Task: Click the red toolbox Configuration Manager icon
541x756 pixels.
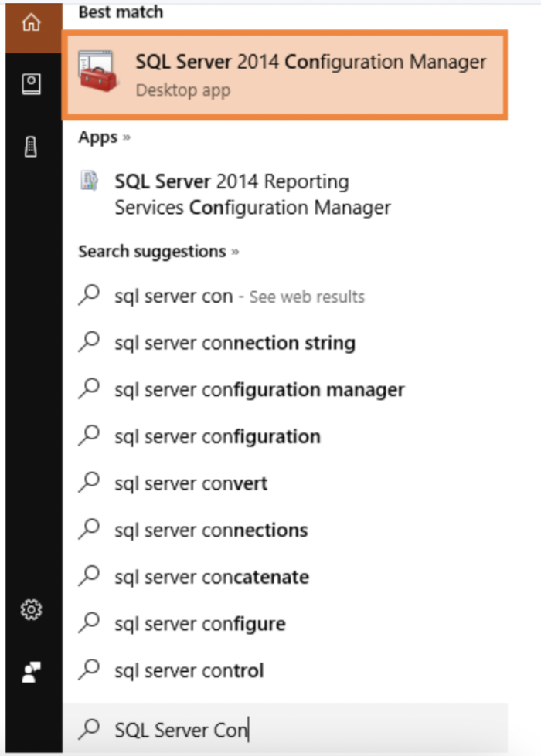Action: click(x=98, y=71)
